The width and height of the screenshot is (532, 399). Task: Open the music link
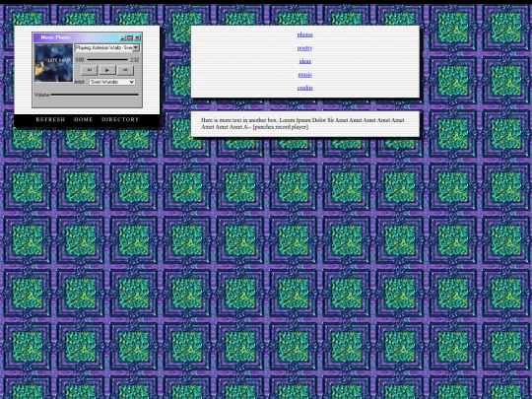click(x=305, y=75)
